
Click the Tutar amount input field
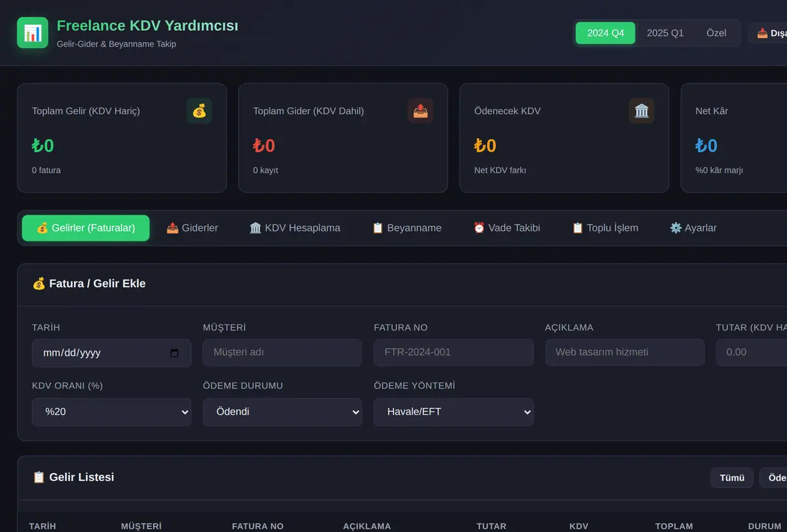(752, 352)
